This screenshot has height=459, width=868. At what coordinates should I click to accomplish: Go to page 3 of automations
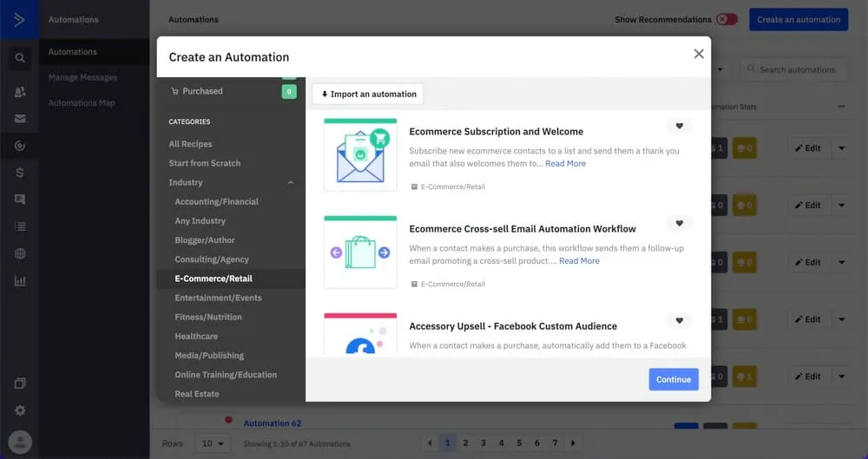tap(483, 443)
